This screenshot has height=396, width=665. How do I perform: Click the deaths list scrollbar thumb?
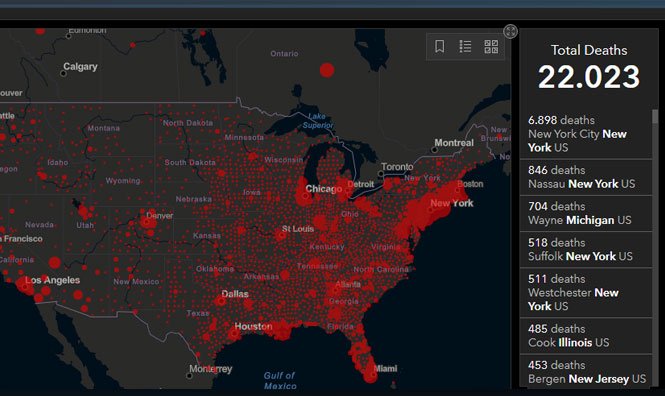click(x=655, y=117)
